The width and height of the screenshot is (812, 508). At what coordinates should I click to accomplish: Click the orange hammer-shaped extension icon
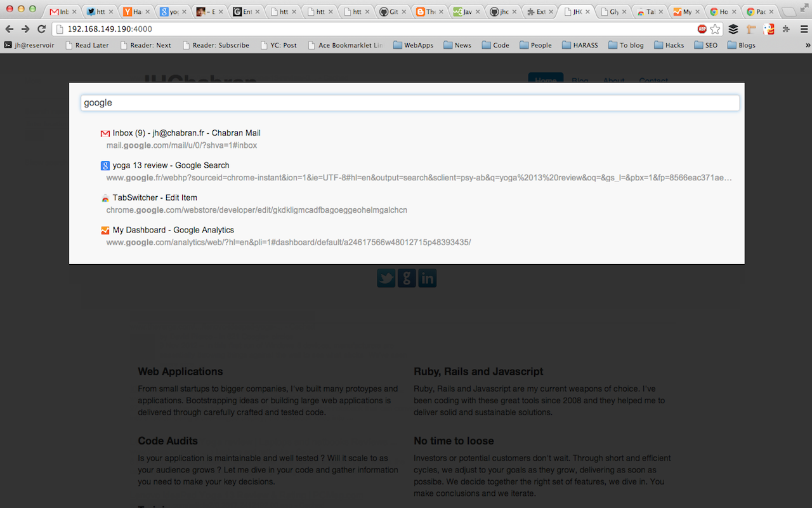(751, 29)
